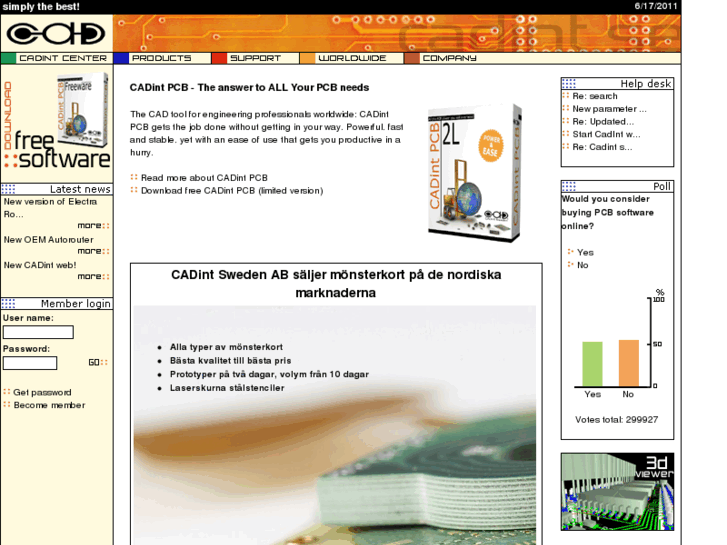
Task: Vote Yes in the poll
Action: click(585, 252)
